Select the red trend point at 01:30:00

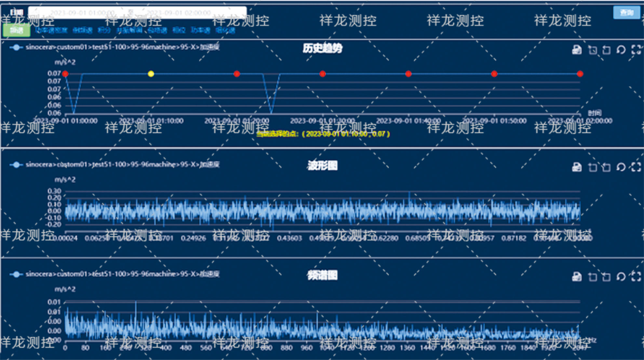(322, 74)
